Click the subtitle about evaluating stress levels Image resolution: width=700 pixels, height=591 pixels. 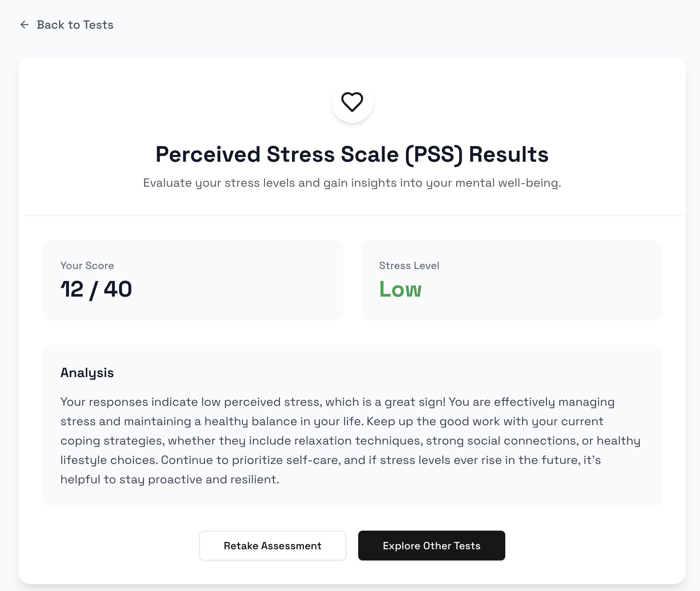(x=351, y=183)
